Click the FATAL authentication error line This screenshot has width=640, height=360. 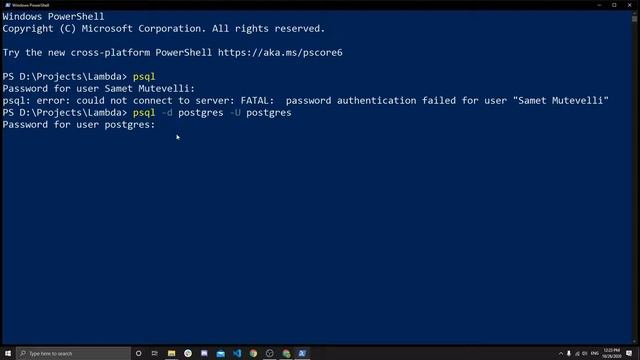(x=305, y=101)
